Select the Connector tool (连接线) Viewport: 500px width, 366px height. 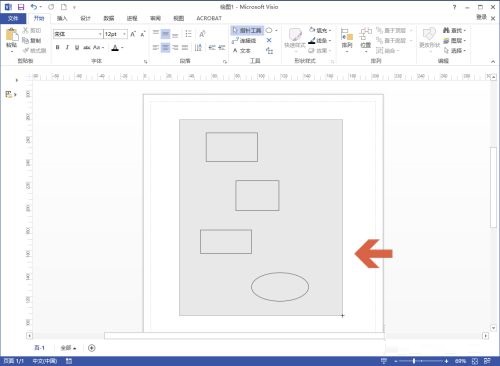point(244,40)
